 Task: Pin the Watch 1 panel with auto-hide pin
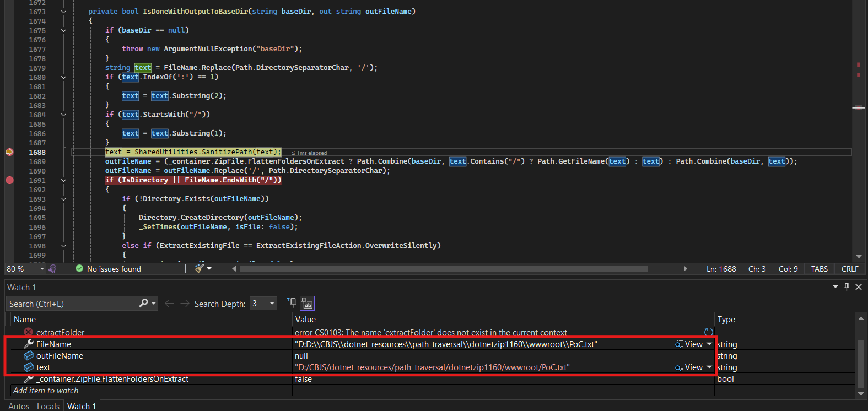click(x=847, y=287)
